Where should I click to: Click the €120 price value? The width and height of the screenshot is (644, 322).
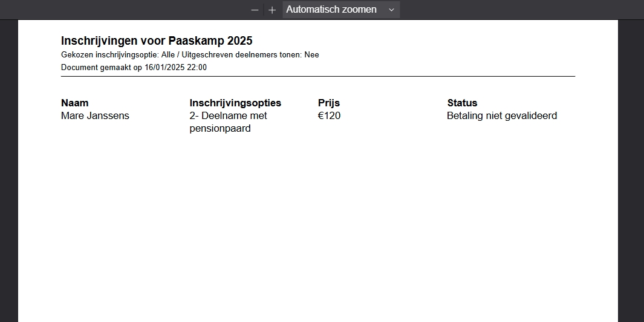[330, 115]
